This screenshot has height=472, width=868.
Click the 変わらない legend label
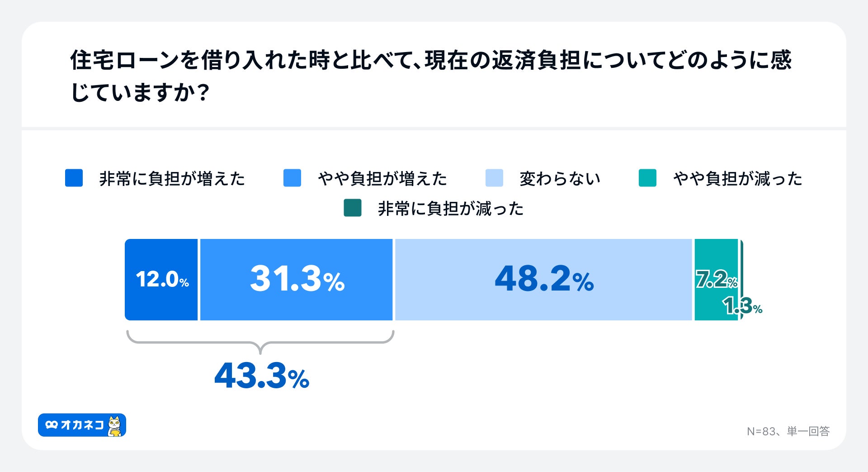560,179
